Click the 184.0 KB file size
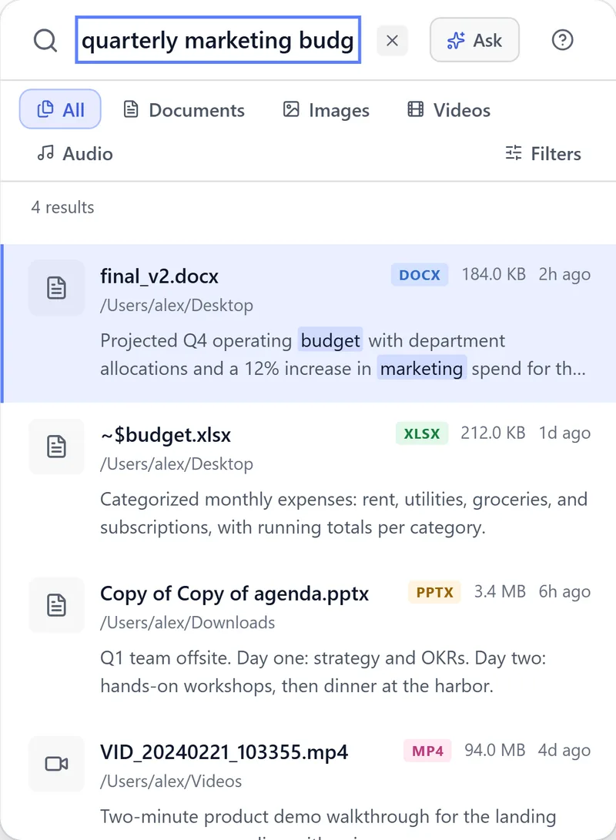The width and height of the screenshot is (616, 840). coord(494,274)
